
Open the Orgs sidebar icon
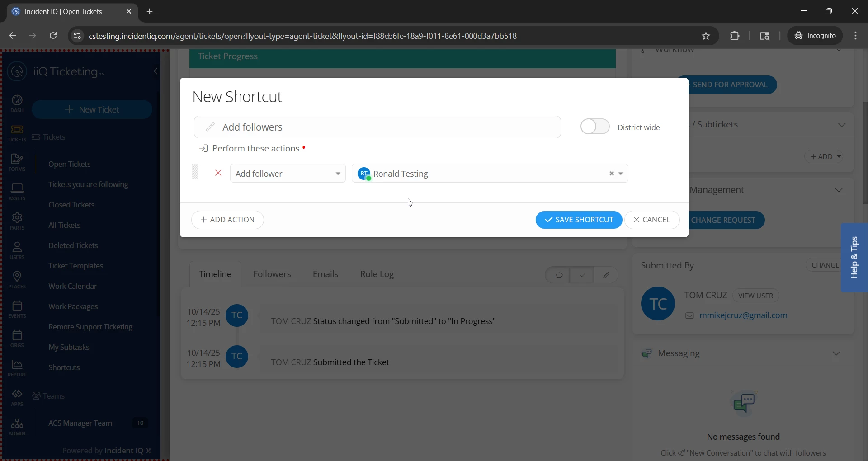pyautogui.click(x=17, y=339)
